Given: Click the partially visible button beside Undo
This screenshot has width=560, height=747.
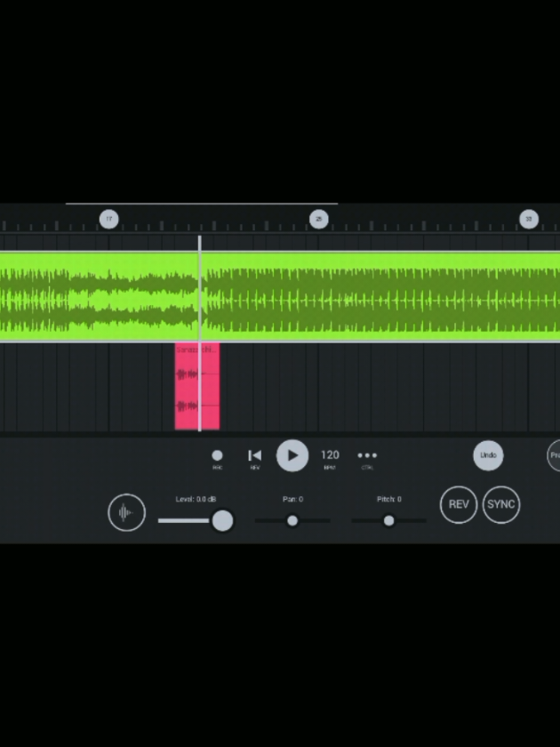Looking at the screenshot, I should point(554,455).
